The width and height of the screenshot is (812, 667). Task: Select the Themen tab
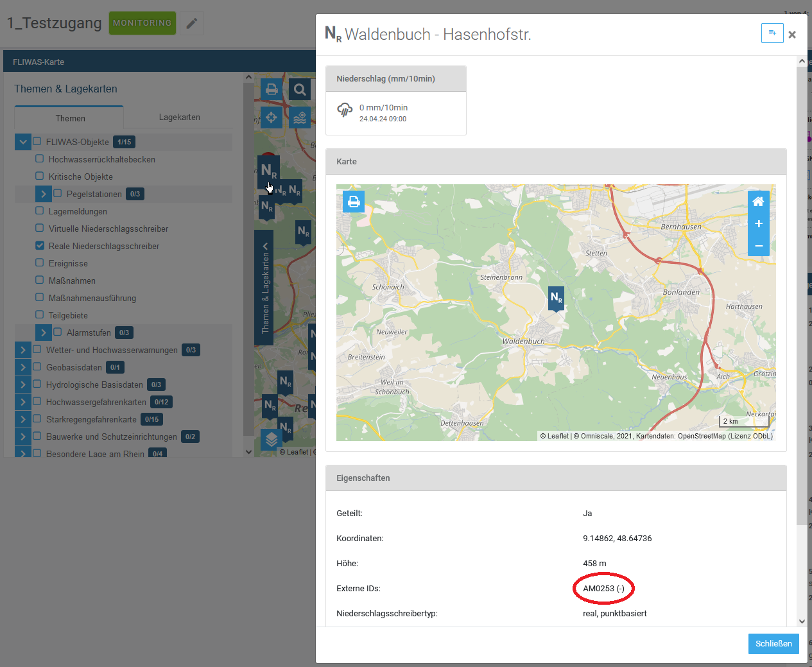(x=70, y=118)
